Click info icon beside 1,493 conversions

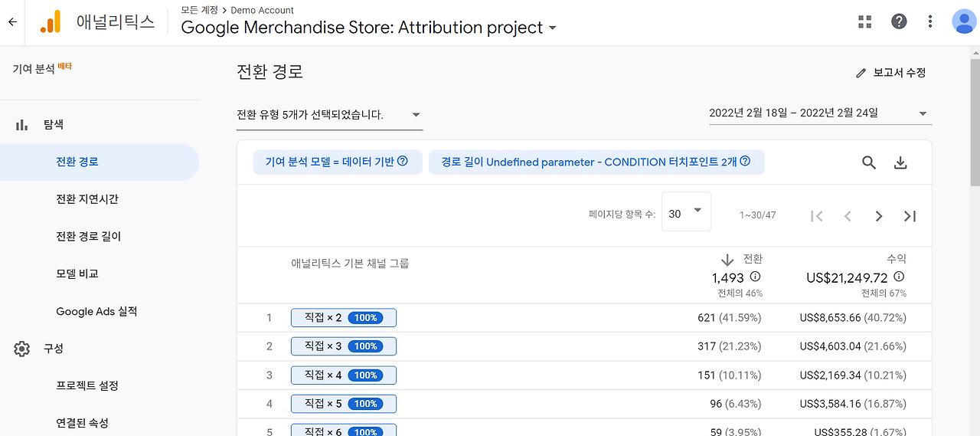(x=756, y=277)
